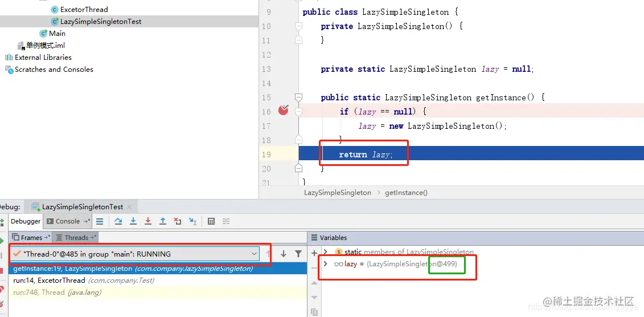Move watch down in Variables panel

pos(315,297)
